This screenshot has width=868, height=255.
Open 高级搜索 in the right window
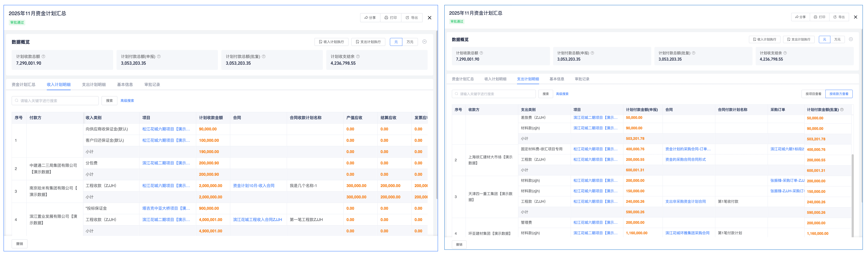[562, 94]
